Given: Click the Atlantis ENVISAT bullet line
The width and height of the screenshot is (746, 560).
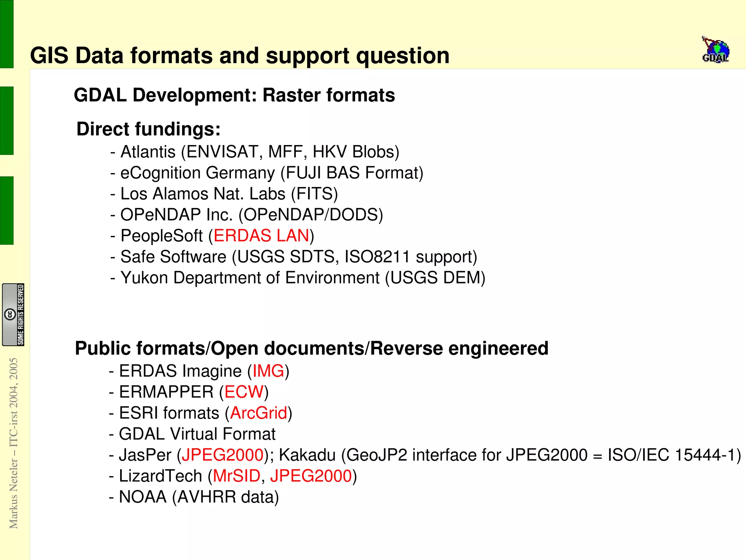Looking at the screenshot, I should click(x=255, y=152).
